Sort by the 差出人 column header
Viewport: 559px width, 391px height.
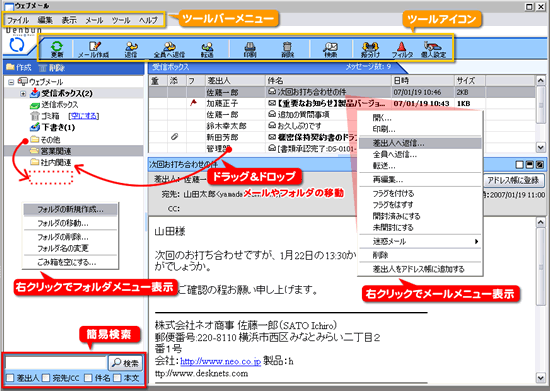235,81
